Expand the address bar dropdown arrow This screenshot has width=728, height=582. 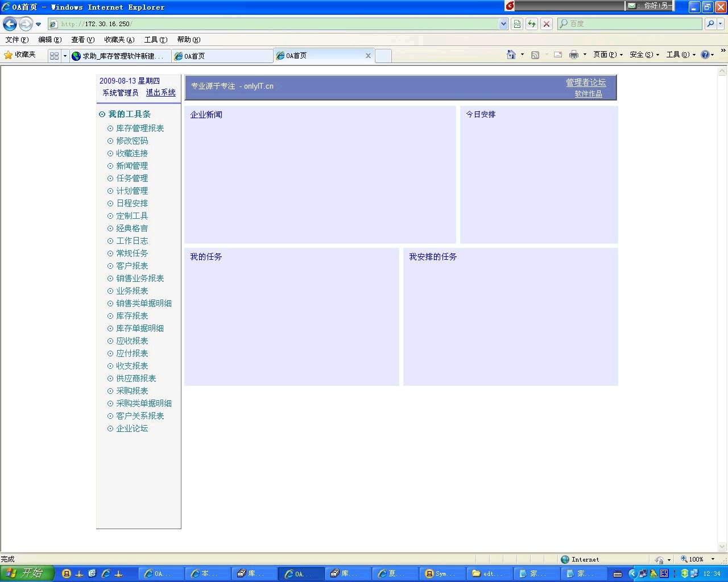pyautogui.click(x=503, y=24)
